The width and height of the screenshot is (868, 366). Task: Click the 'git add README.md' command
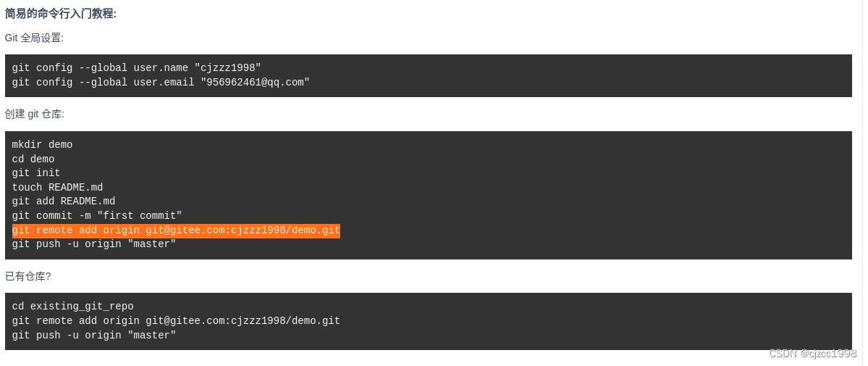point(64,201)
